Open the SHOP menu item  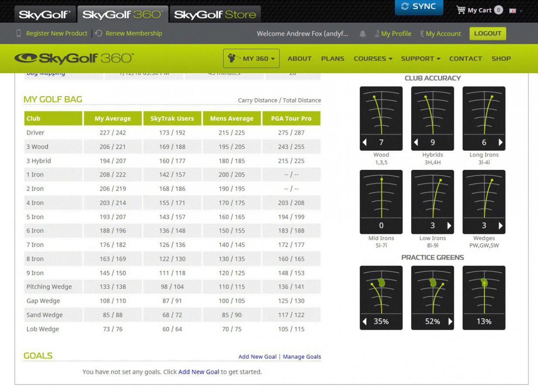(501, 58)
